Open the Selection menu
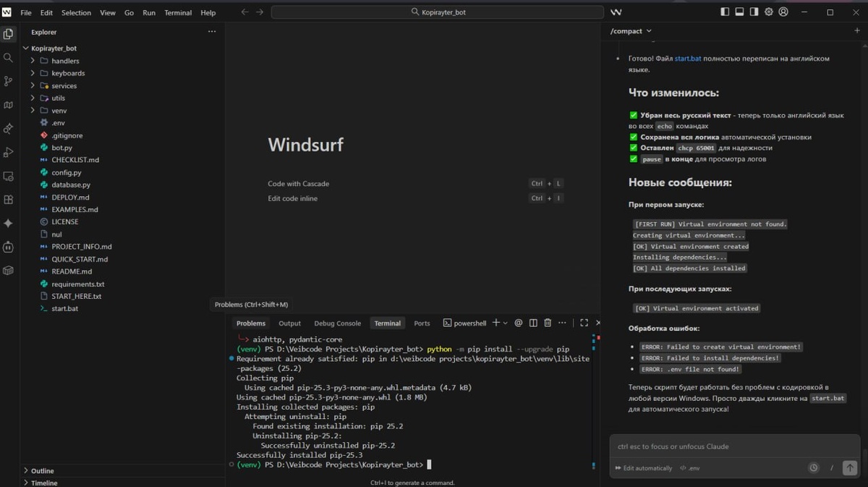868x487 pixels. [x=76, y=12]
